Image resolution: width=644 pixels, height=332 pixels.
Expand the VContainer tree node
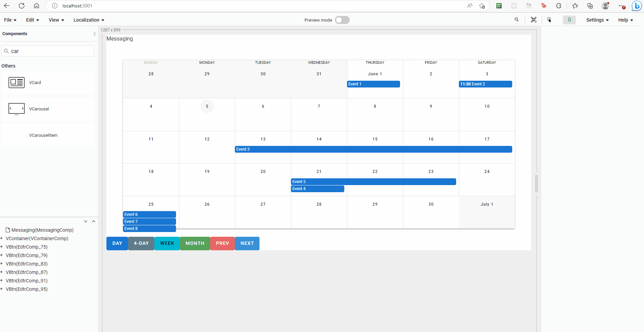(2, 238)
